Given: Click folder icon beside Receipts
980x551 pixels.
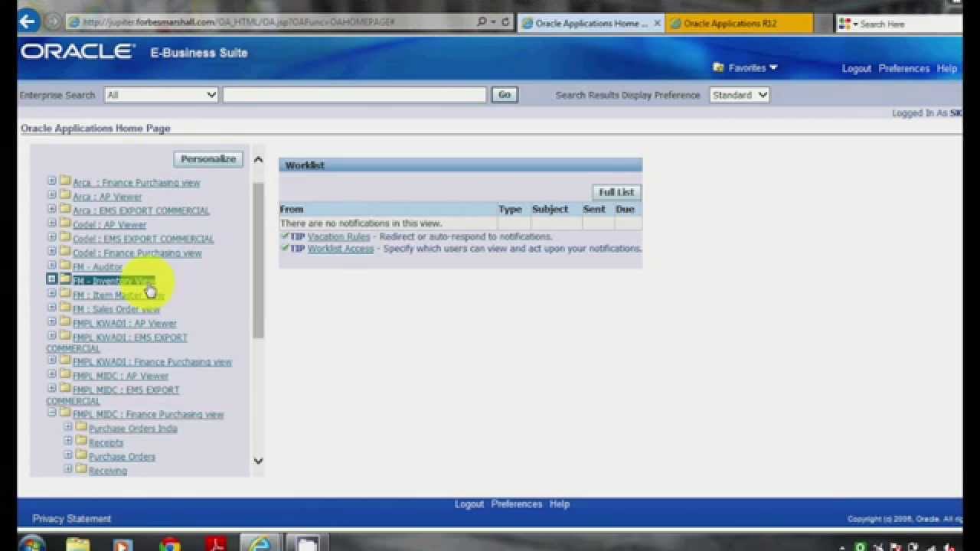Looking at the screenshot, I should (81, 441).
